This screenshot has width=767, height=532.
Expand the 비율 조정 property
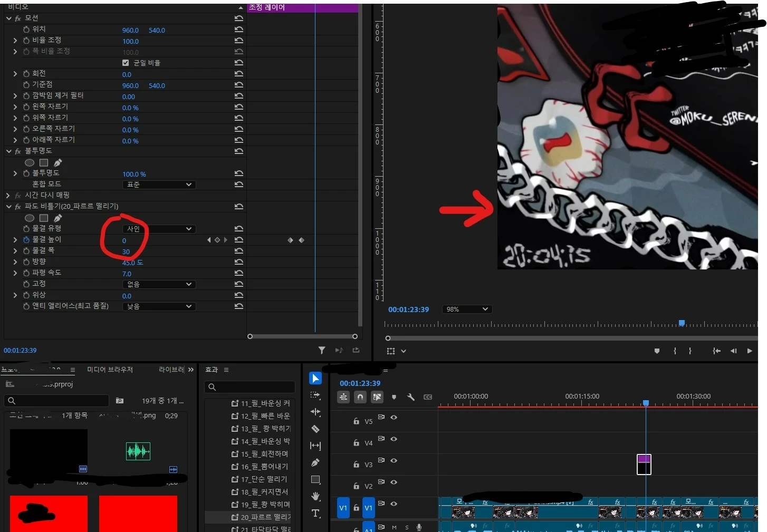tap(15, 41)
